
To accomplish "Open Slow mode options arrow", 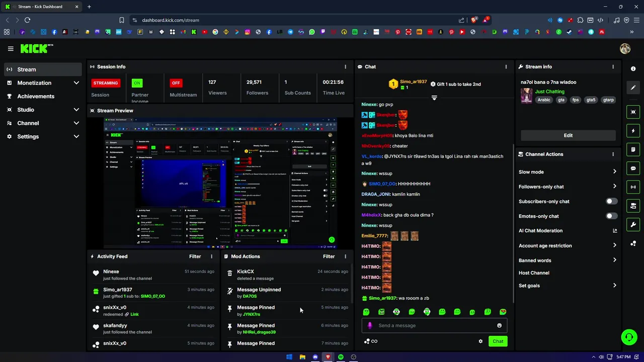I will (614, 172).
